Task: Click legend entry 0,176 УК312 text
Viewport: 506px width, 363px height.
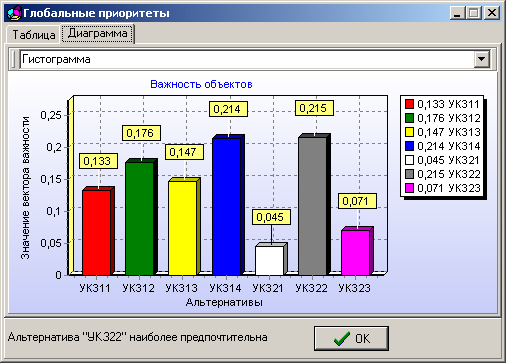Action: point(449,118)
